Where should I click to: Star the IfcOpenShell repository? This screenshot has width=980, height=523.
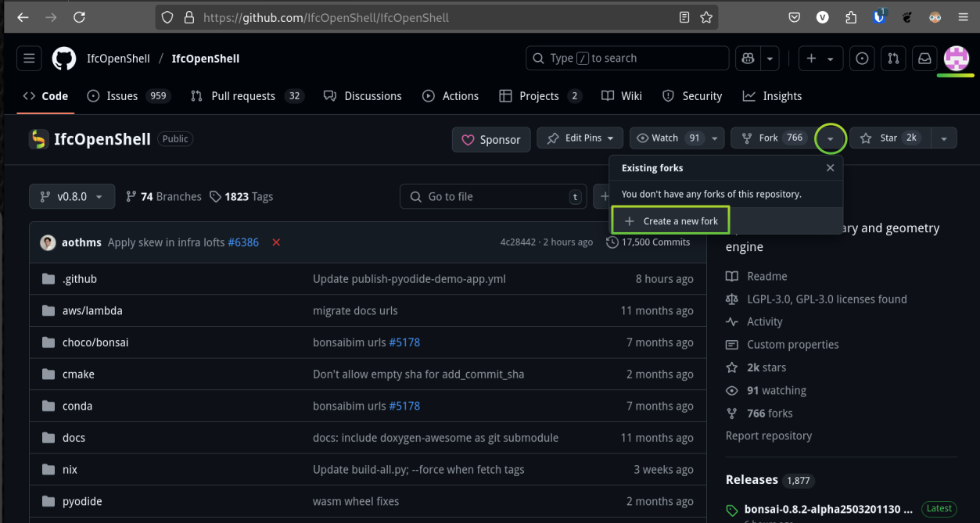click(x=889, y=138)
